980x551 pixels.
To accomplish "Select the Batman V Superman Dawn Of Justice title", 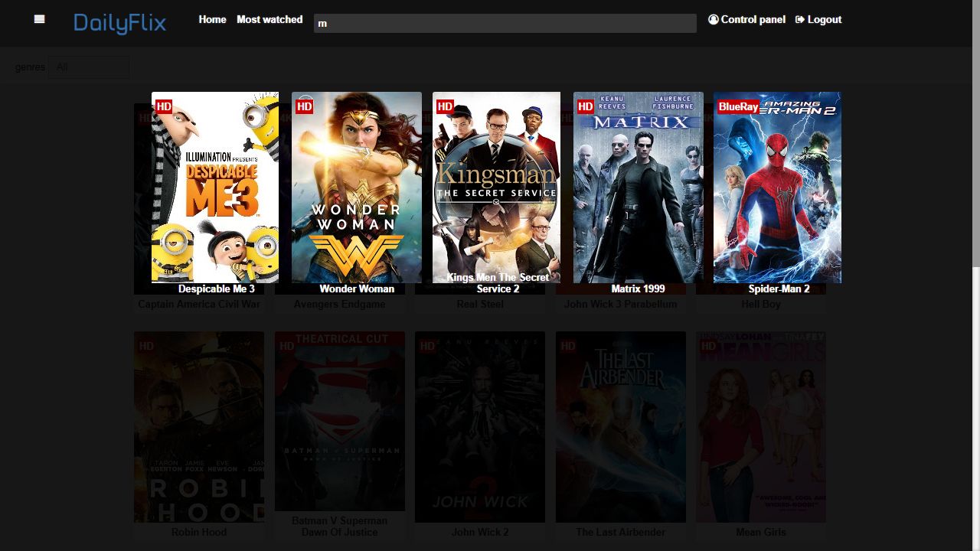I will click(x=340, y=527).
